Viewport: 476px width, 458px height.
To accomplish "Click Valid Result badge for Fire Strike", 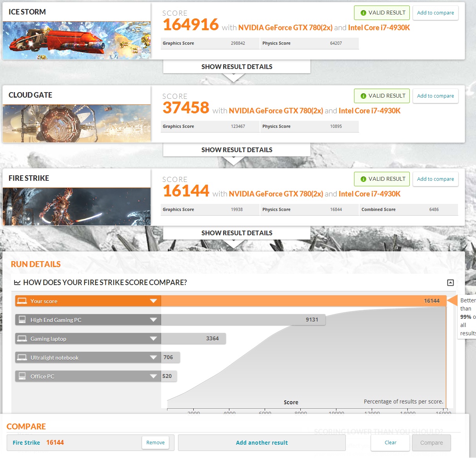I will coord(382,179).
